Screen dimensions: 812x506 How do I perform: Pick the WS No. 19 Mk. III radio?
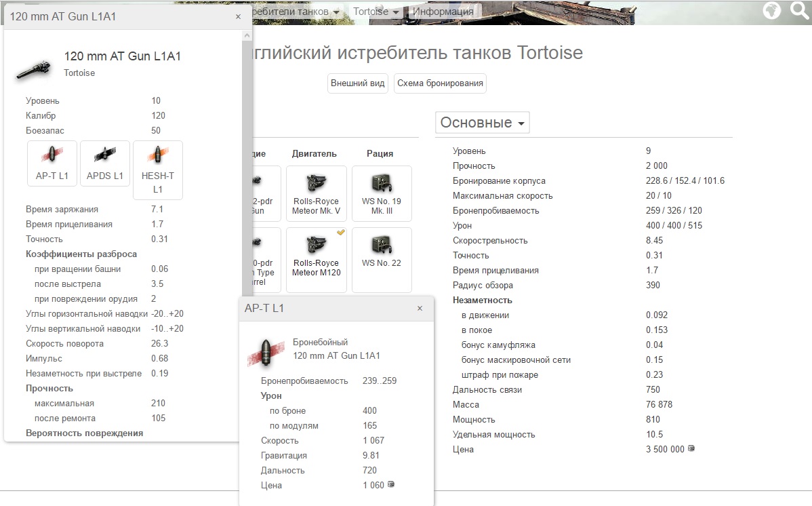pyautogui.click(x=382, y=193)
